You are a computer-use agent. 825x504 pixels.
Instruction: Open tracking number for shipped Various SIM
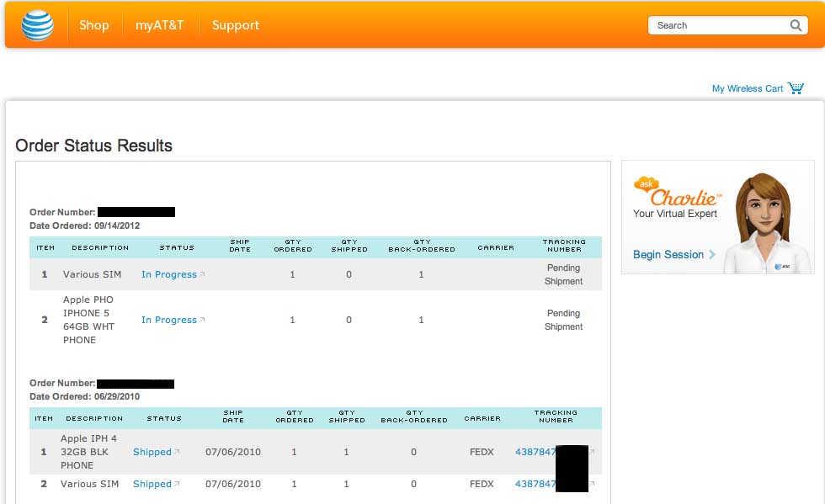click(x=535, y=484)
